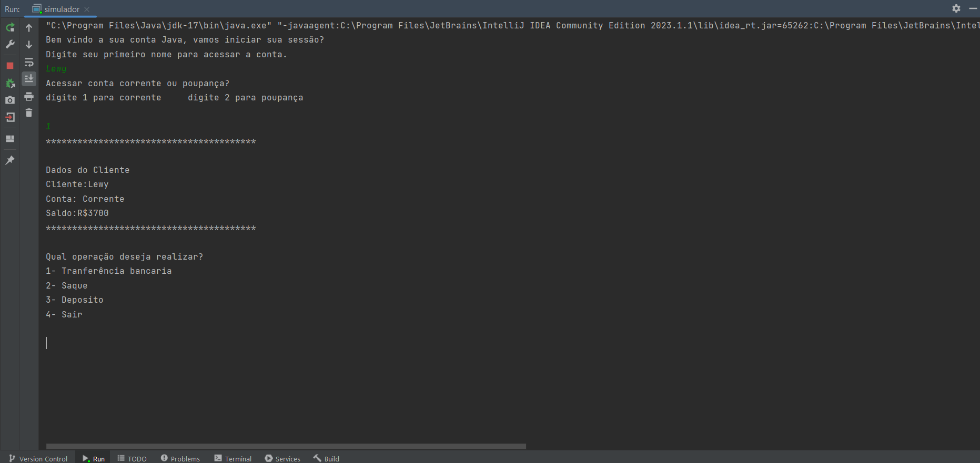The image size is (980, 463).
Task: Open the TODO tool window
Action: pyautogui.click(x=132, y=458)
